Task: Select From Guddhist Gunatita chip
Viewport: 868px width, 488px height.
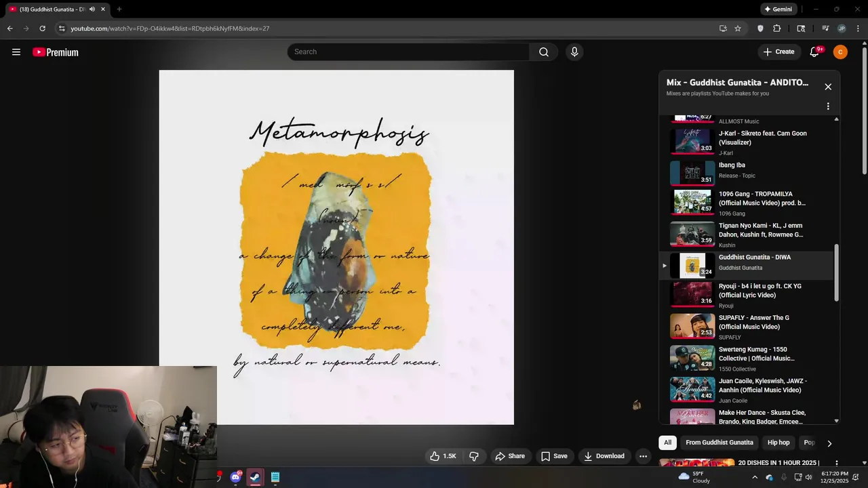Action: click(719, 443)
